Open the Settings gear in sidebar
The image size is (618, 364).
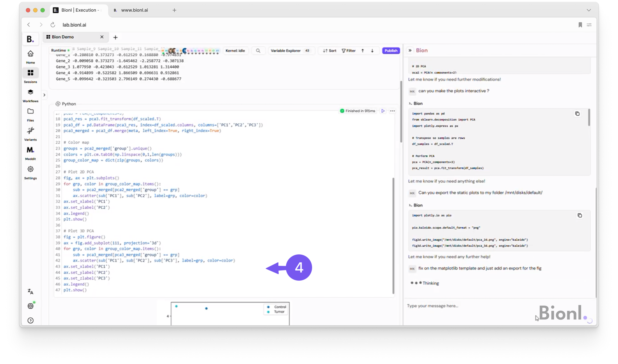(30, 169)
